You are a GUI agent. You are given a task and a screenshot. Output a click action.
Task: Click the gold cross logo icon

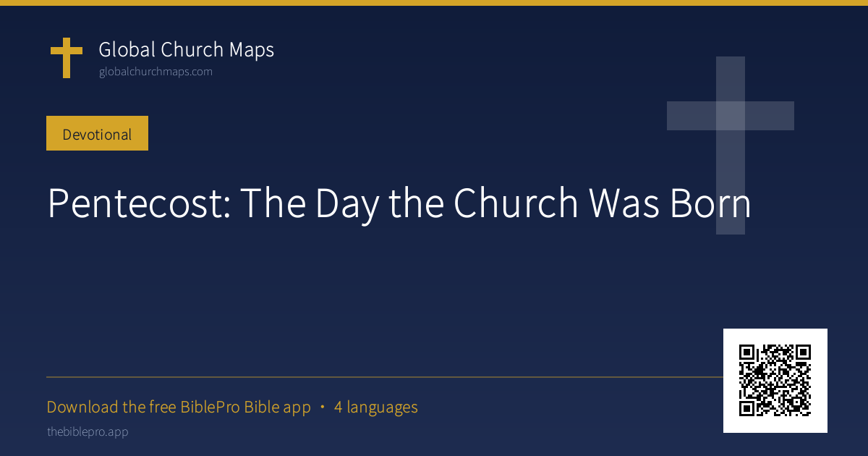[66, 59]
